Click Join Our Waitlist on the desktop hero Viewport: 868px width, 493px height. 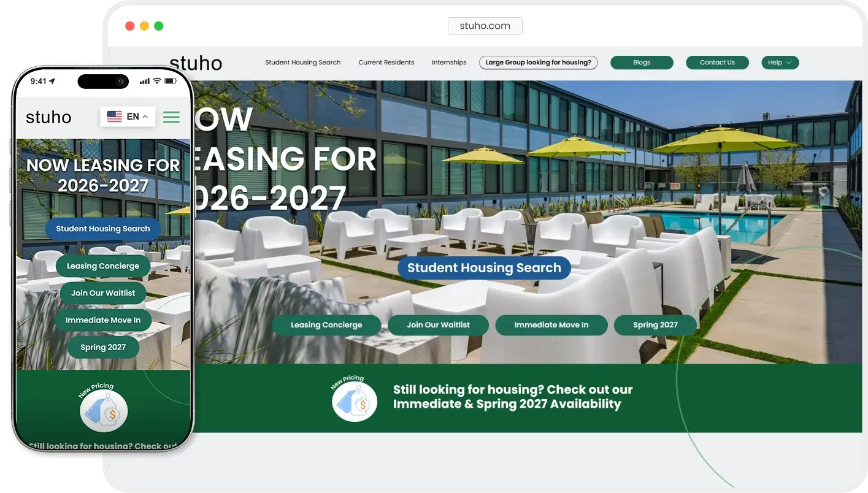pos(438,325)
